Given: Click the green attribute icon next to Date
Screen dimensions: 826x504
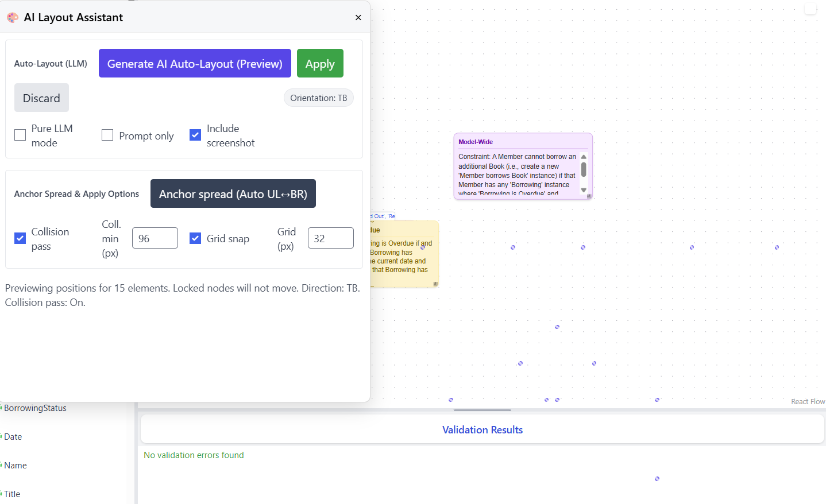Looking at the screenshot, I should 2,436.
